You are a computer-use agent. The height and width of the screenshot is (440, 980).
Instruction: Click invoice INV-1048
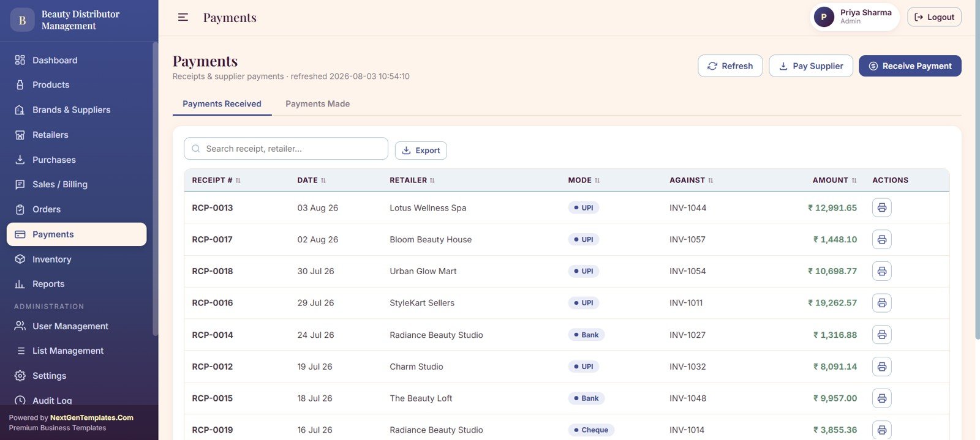click(x=688, y=398)
